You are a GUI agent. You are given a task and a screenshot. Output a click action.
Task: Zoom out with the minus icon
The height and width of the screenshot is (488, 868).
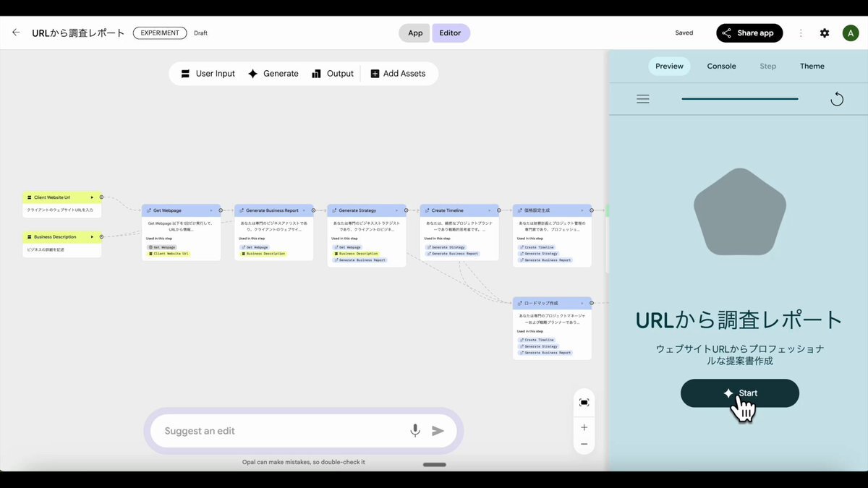pyautogui.click(x=584, y=444)
